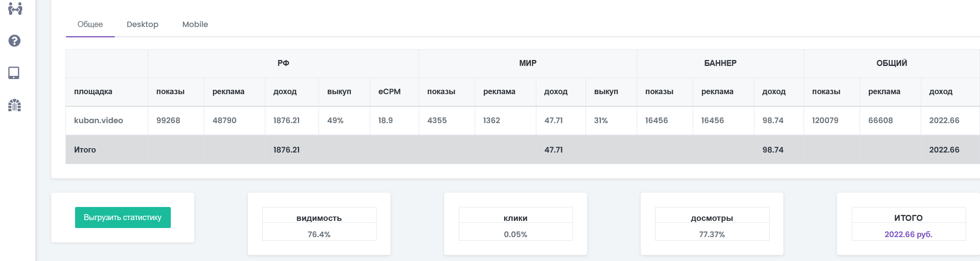Image resolution: width=980 pixels, height=261 pixels.
Task: Click the досмотры 77.37% stat card
Action: coord(712,224)
